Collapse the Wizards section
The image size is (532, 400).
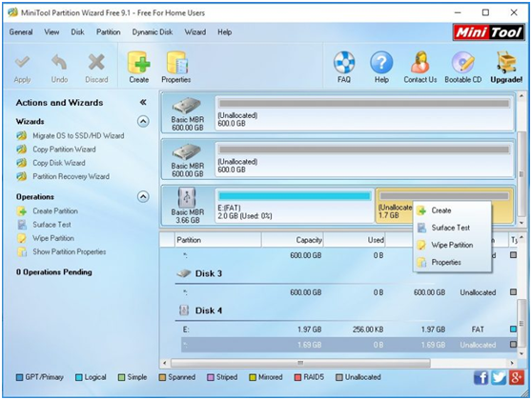[x=143, y=121]
